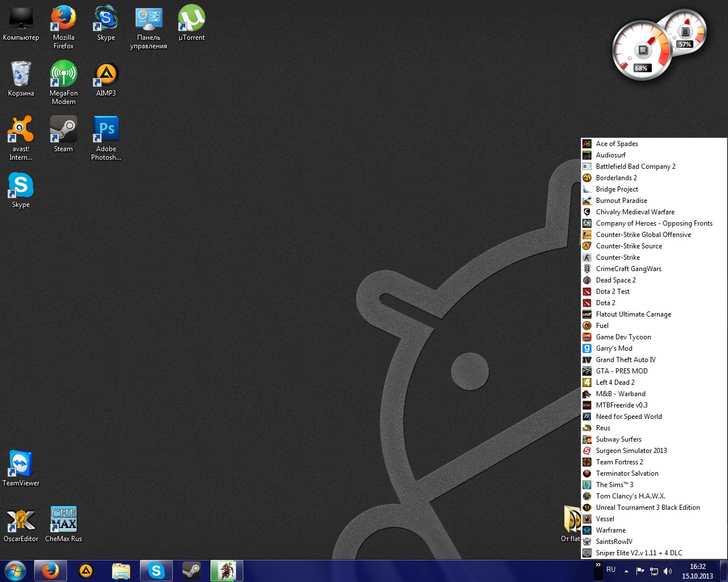Image resolution: width=728 pixels, height=582 pixels.
Task: Launch Surgeon Simulator 2013
Action: point(654,451)
